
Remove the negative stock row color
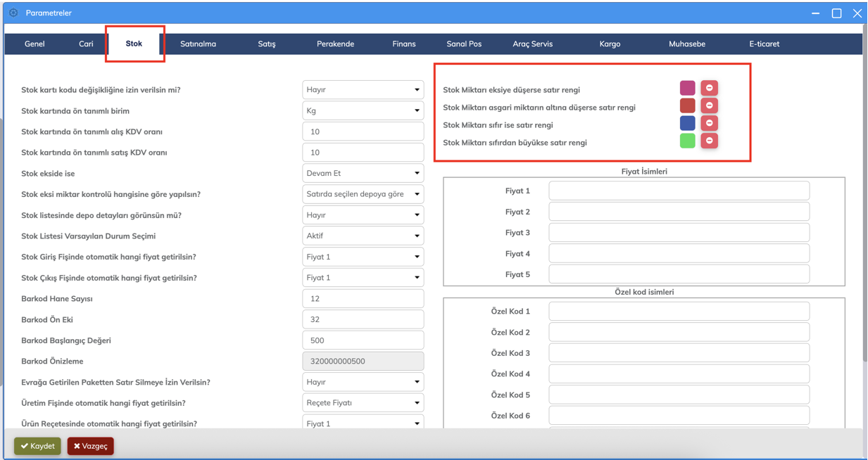[x=709, y=88]
